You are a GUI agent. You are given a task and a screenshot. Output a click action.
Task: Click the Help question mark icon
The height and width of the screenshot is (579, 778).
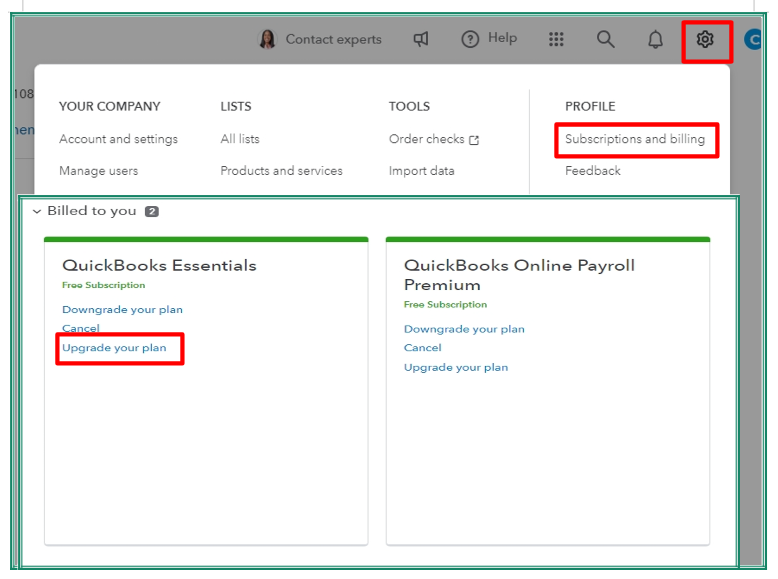[470, 39]
